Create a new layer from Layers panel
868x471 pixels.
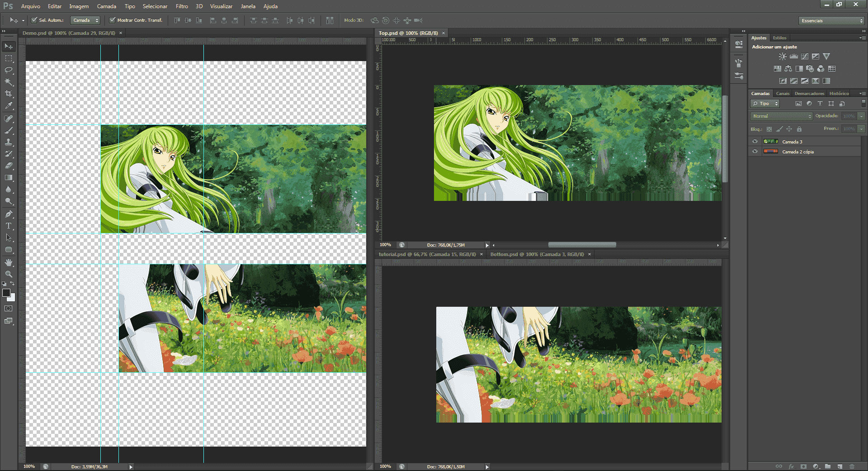(840, 466)
